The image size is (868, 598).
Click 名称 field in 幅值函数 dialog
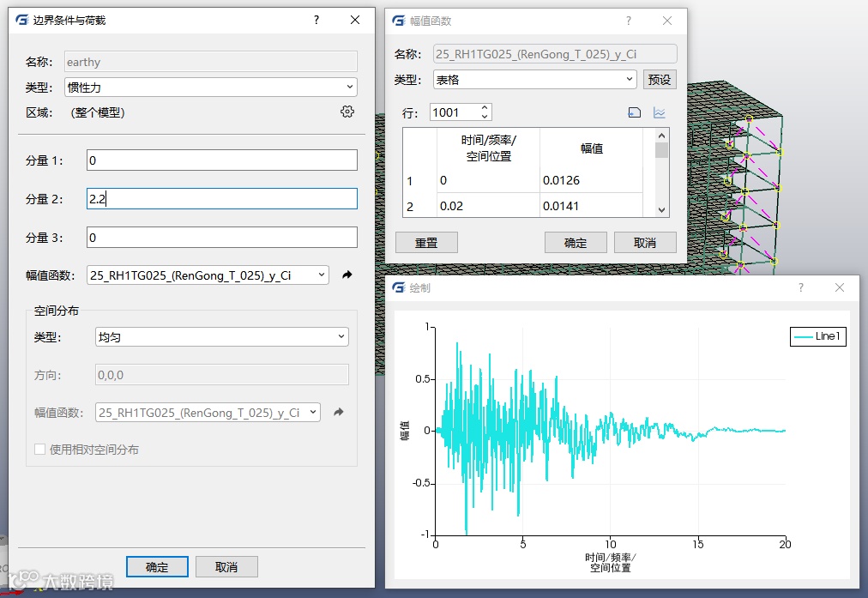tap(555, 54)
